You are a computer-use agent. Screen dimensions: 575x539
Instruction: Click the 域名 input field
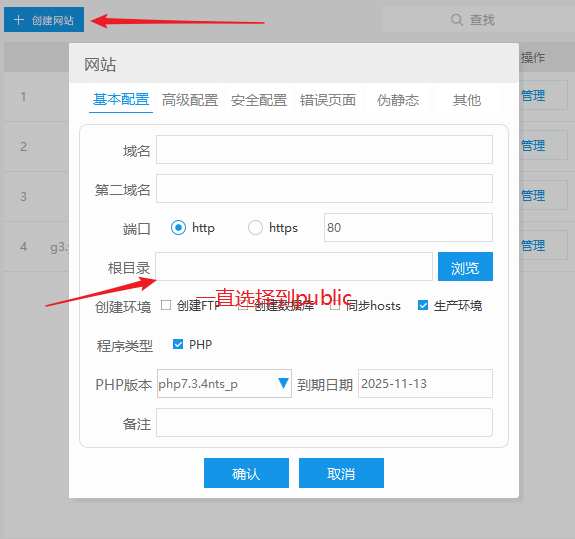point(324,150)
